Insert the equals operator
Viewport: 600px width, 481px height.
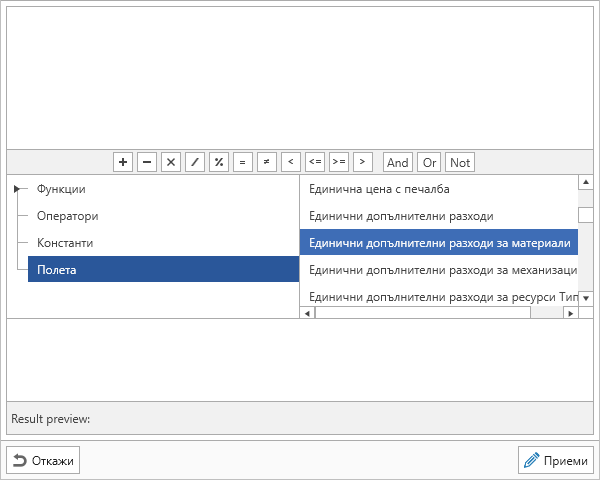pyautogui.click(x=243, y=162)
